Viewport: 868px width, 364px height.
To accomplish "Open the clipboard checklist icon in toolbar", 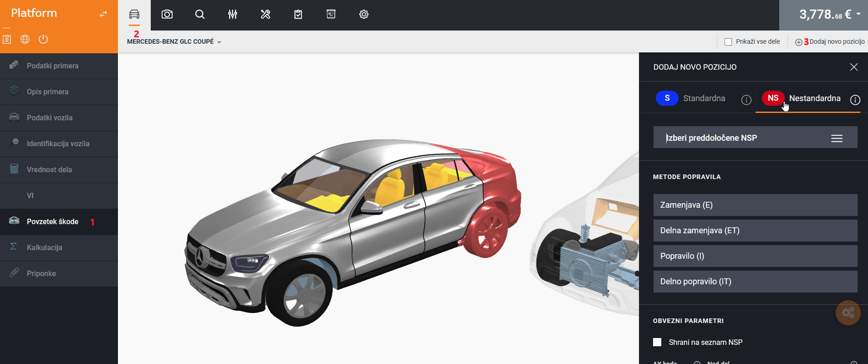I will coord(298,14).
